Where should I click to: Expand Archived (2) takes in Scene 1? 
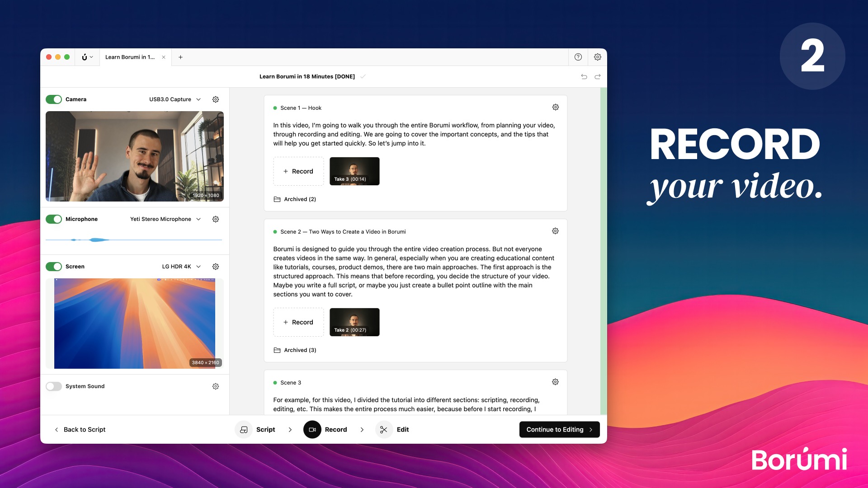tap(295, 199)
